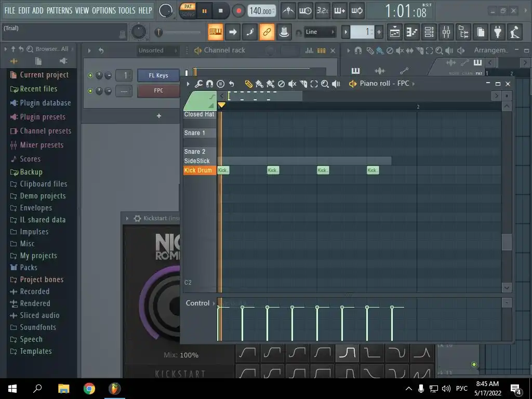Open the Playlist view button
Screen dimensions: 532x399
coord(395,32)
